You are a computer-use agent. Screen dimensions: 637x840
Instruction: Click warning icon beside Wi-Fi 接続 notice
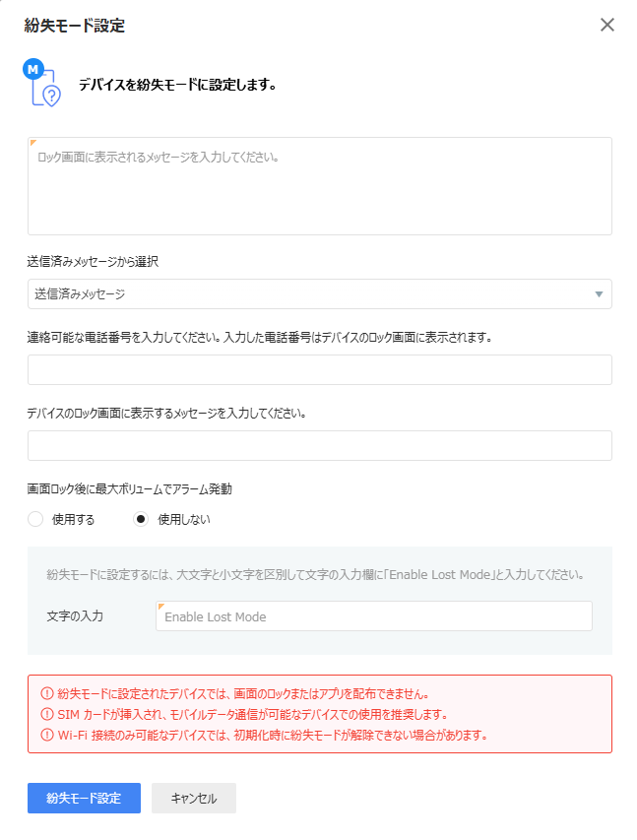pyautogui.click(x=47, y=735)
